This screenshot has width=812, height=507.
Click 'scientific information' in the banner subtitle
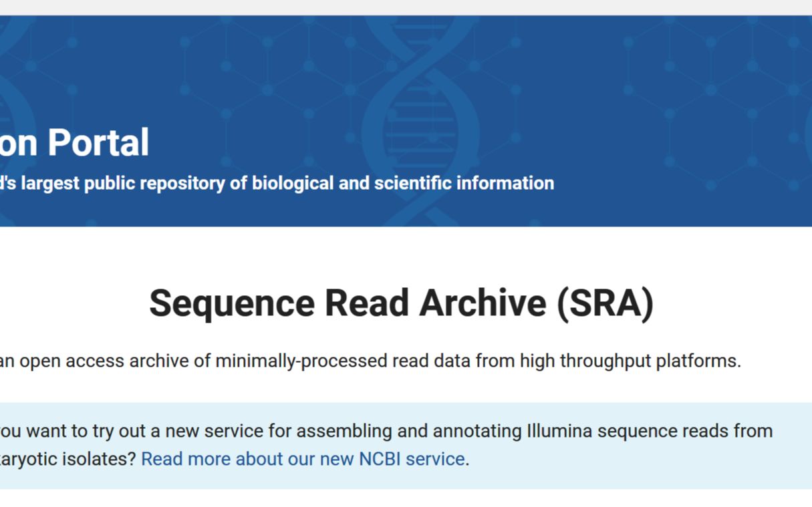coord(464,183)
